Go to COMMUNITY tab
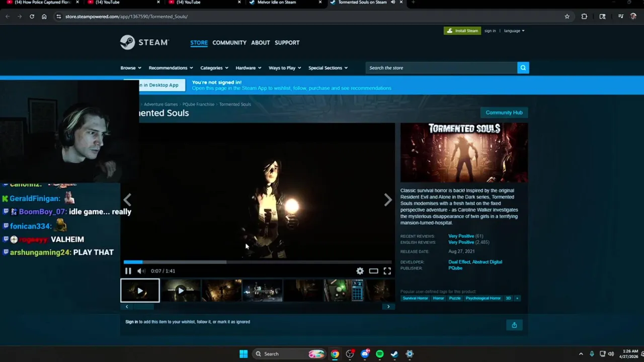This screenshot has width=644, height=362. click(229, 43)
